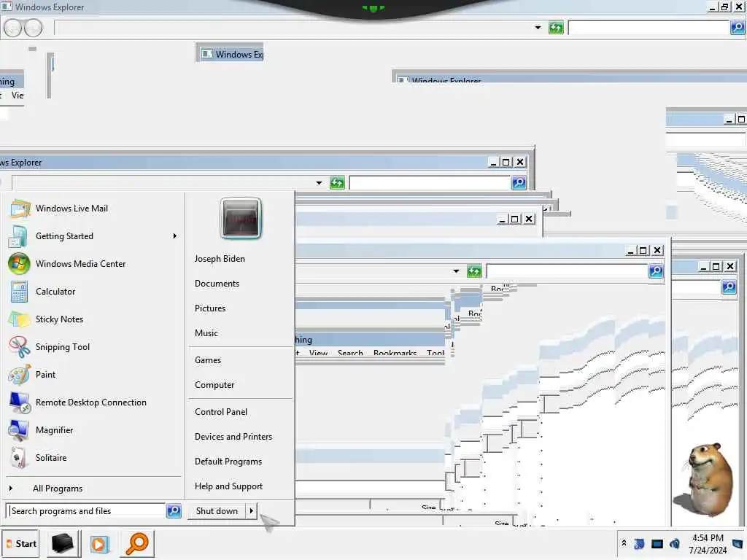The height and width of the screenshot is (560, 747).
Task: Open the Games folder link
Action: (208, 360)
